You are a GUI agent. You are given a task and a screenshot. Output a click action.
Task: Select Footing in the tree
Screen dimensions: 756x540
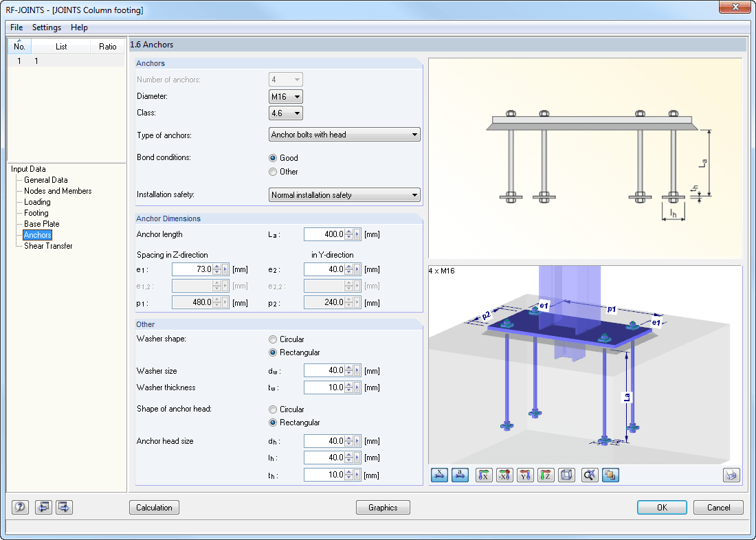36,212
